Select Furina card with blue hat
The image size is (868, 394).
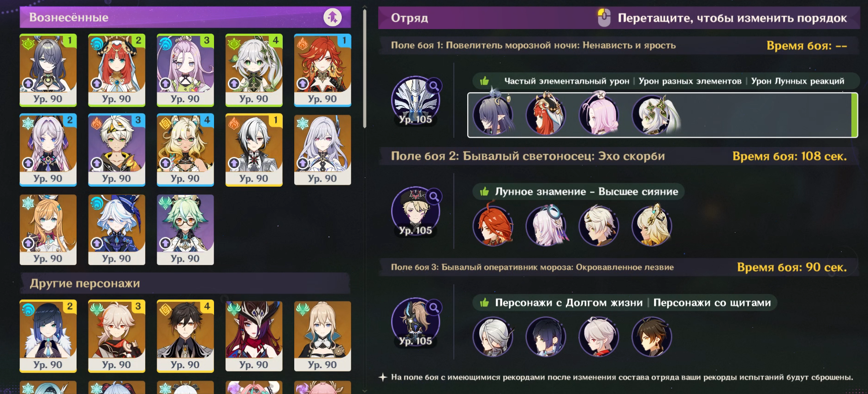click(117, 229)
